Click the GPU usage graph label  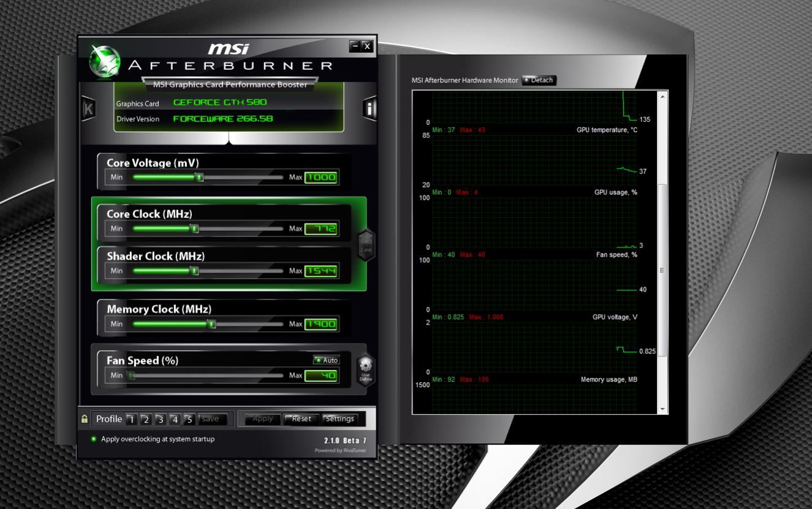(616, 192)
